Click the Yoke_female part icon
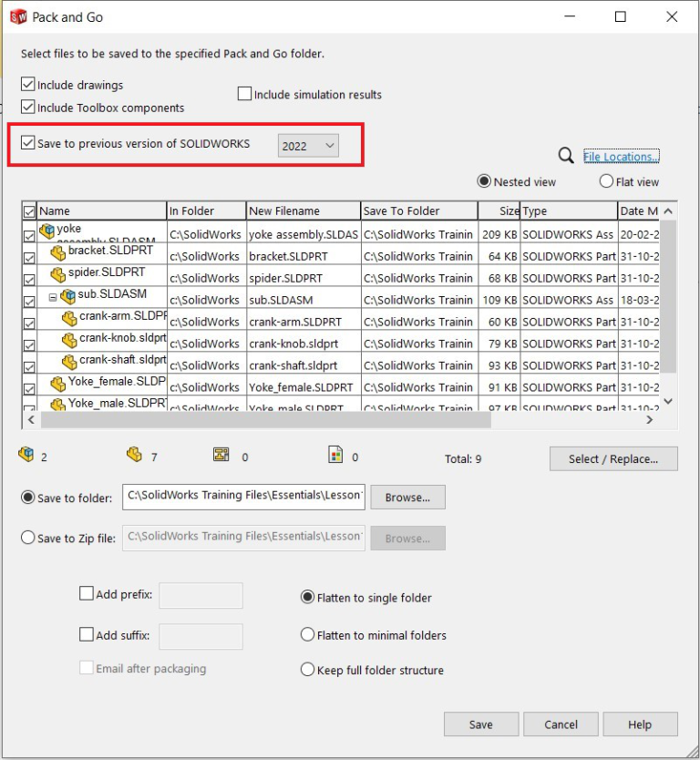 click(58, 384)
